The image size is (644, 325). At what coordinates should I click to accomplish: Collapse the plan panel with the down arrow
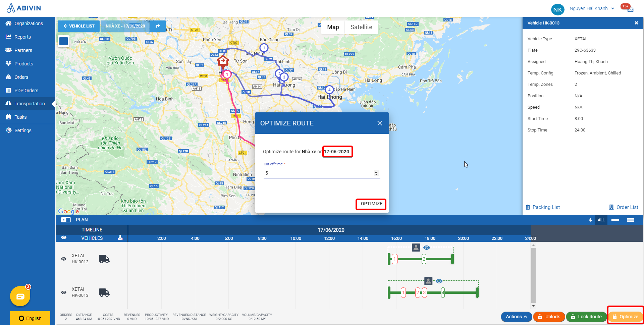tap(591, 220)
